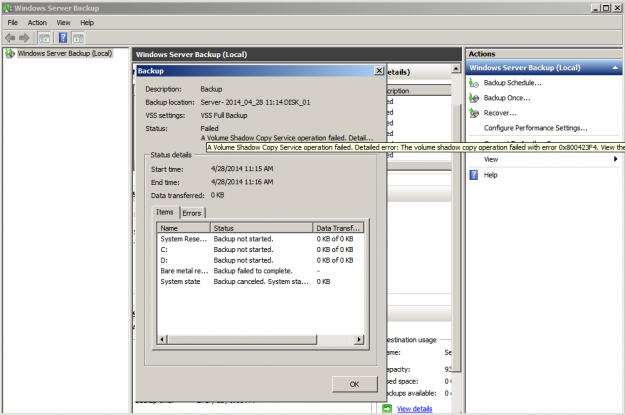This screenshot has width=625, height=415.
Task: Click Configure Performance Settings action
Action: tap(535, 128)
